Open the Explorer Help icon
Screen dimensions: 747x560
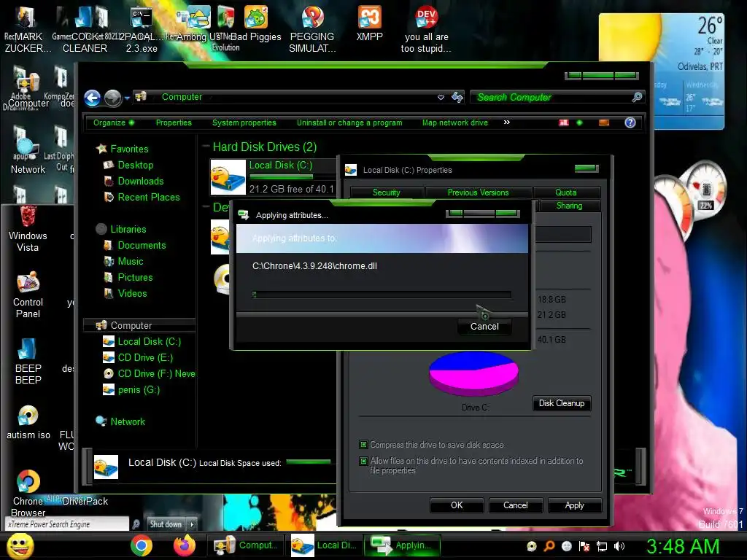click(630, 122)
